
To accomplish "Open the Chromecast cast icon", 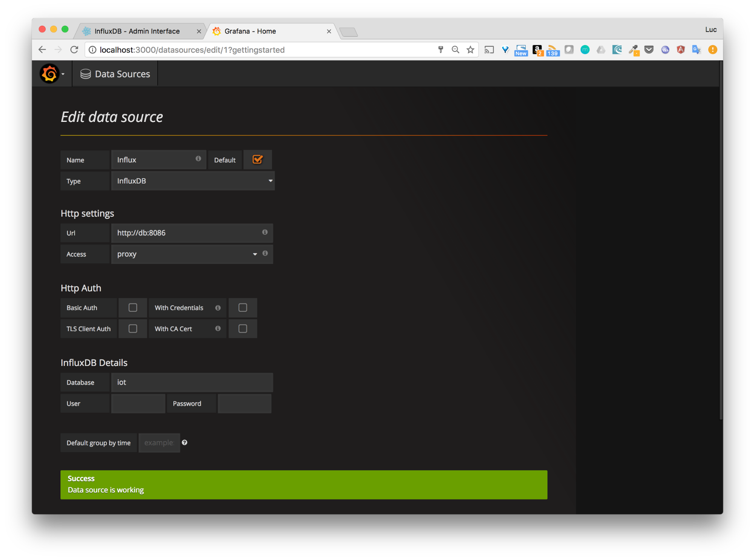I will pos(489,49).
